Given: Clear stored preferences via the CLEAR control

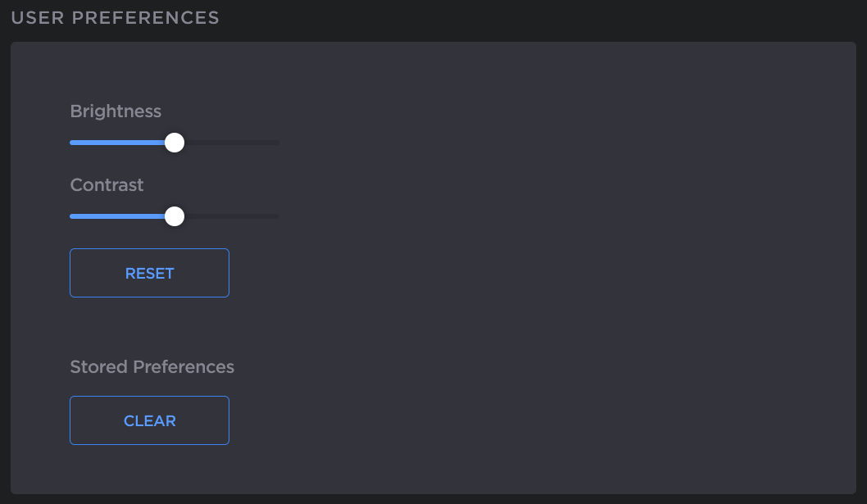Looking at the screenshot, I should 149,420.
